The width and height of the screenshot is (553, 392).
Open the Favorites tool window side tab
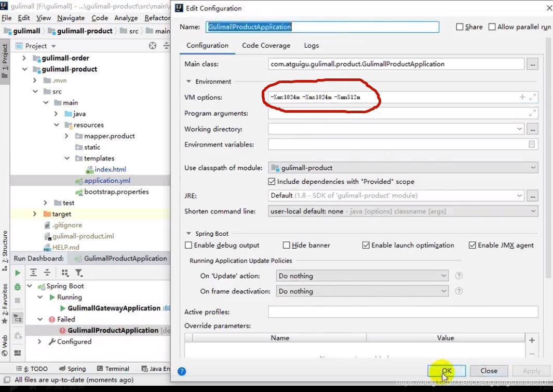tap(5, 303)
